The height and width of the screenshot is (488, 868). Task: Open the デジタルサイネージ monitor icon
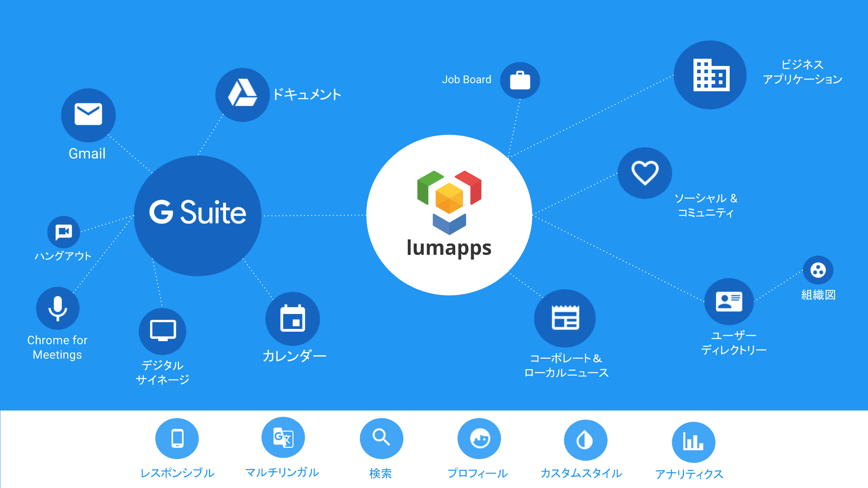click(163, 331)
